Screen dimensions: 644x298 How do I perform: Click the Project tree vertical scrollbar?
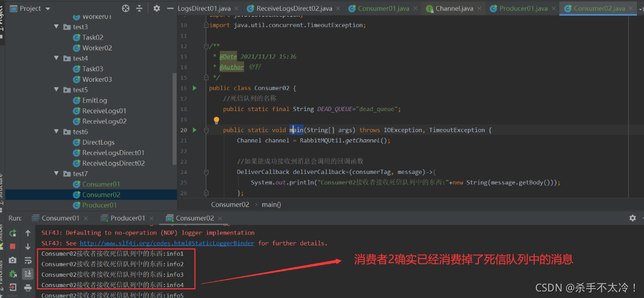click(x=175, y=119)
